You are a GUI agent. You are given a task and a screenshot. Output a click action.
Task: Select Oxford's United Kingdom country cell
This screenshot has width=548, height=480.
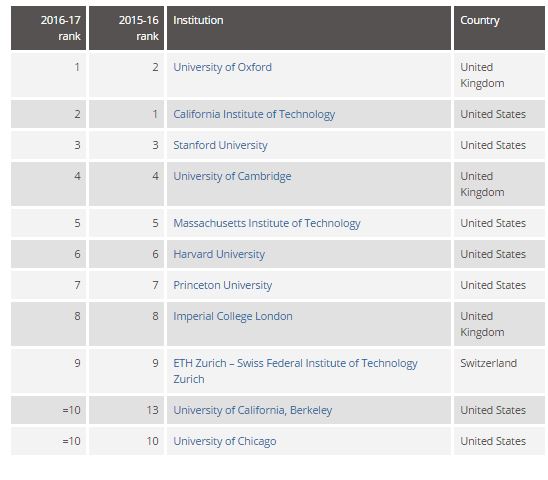coord(499,75)
